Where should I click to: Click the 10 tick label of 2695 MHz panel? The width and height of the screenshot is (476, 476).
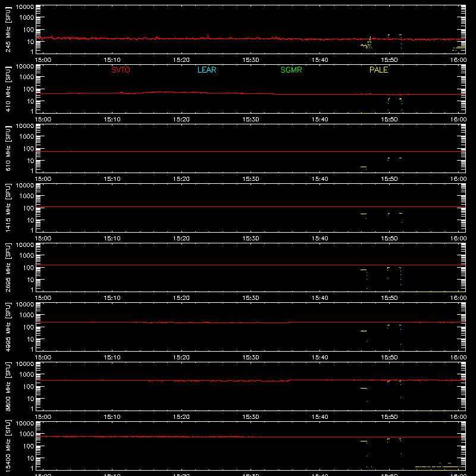(30, 280)
